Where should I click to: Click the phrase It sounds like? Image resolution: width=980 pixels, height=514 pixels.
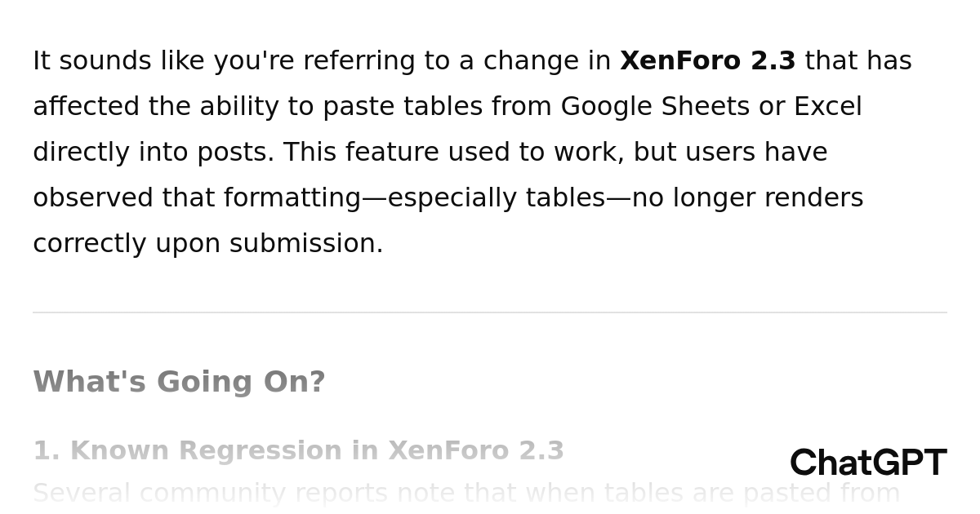click(92, 61)
